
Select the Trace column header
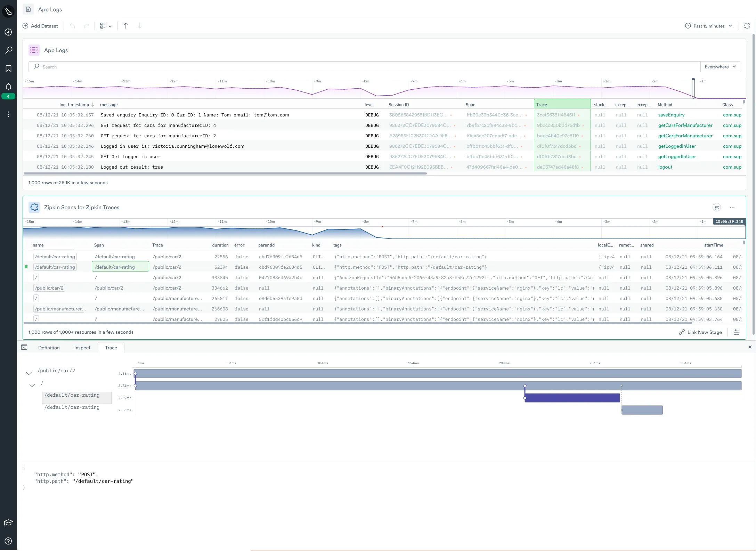point(562,104)
